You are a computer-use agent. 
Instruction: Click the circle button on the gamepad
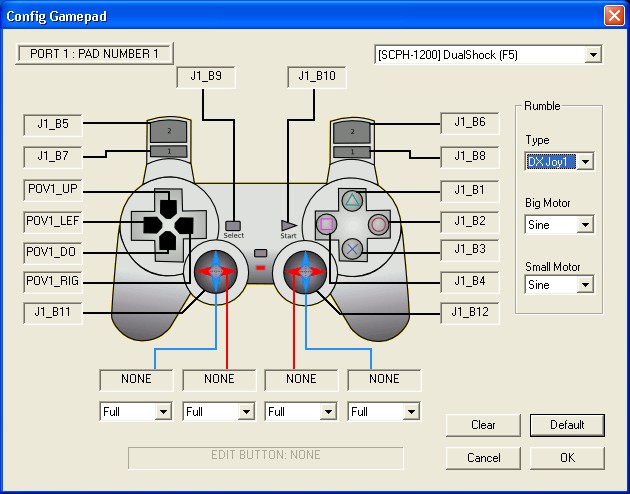pyautogui.click(x=378, y=224)
